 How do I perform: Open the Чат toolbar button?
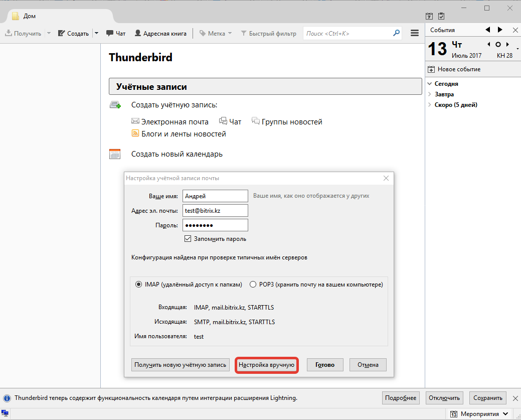[x=116, y=33]
